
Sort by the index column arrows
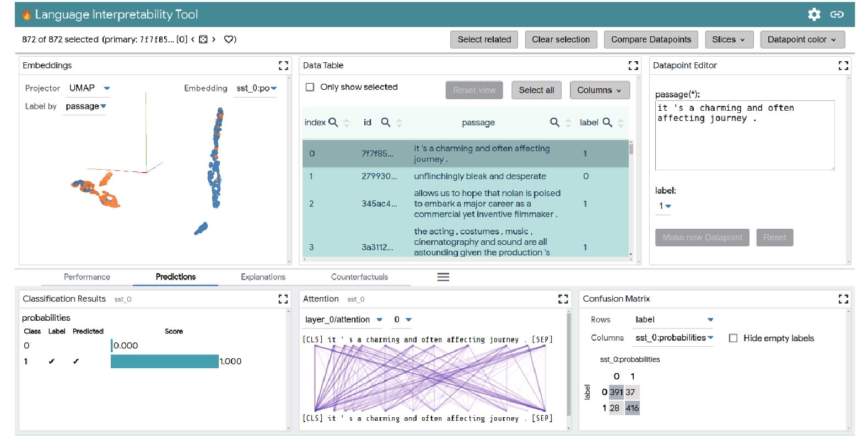tap(347, 123)
